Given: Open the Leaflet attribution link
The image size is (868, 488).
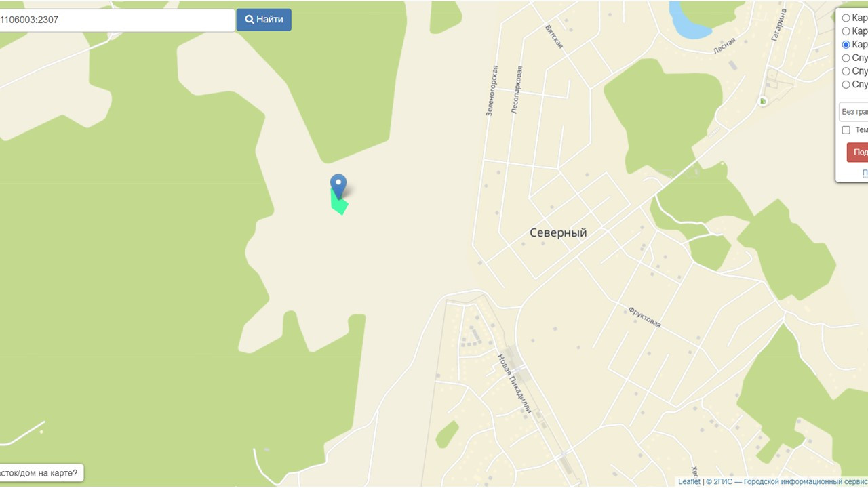Looking at the screenshot, I should (689, 482).
